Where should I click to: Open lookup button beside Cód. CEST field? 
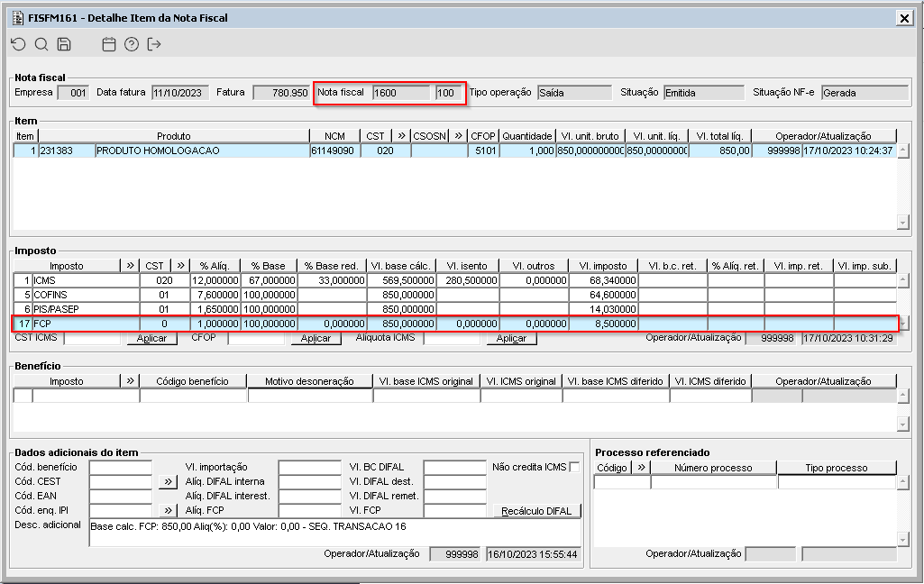[168, 482]
